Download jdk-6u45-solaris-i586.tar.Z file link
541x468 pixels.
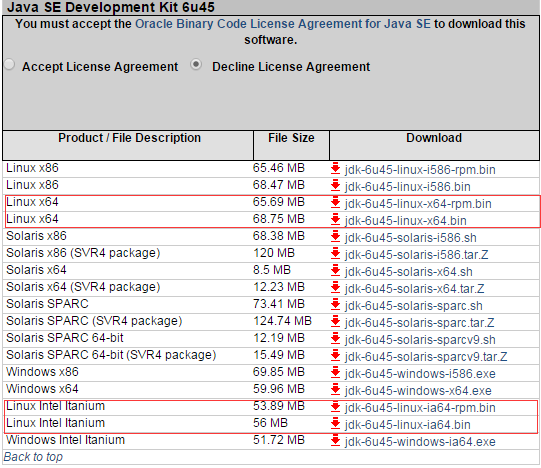pos(416,255)
